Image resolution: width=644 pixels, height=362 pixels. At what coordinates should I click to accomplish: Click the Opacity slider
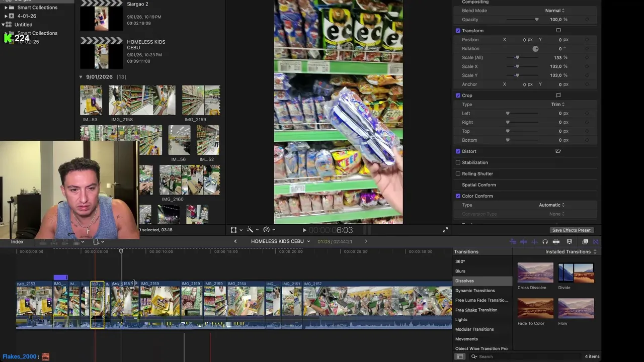tap(522, 20)
